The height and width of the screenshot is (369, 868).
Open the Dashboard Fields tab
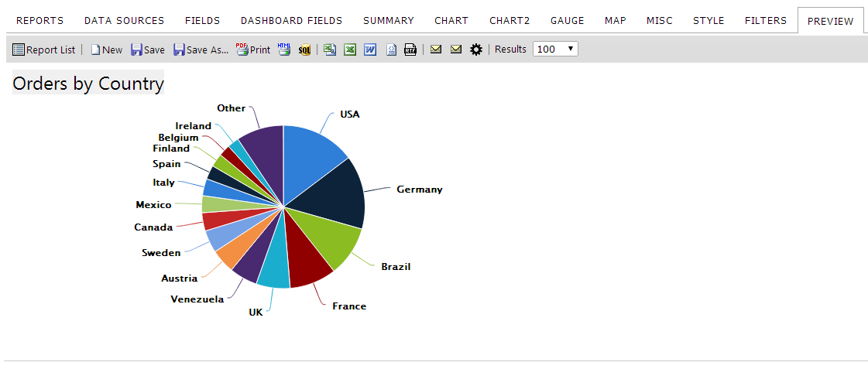click(x=291, y=20)
